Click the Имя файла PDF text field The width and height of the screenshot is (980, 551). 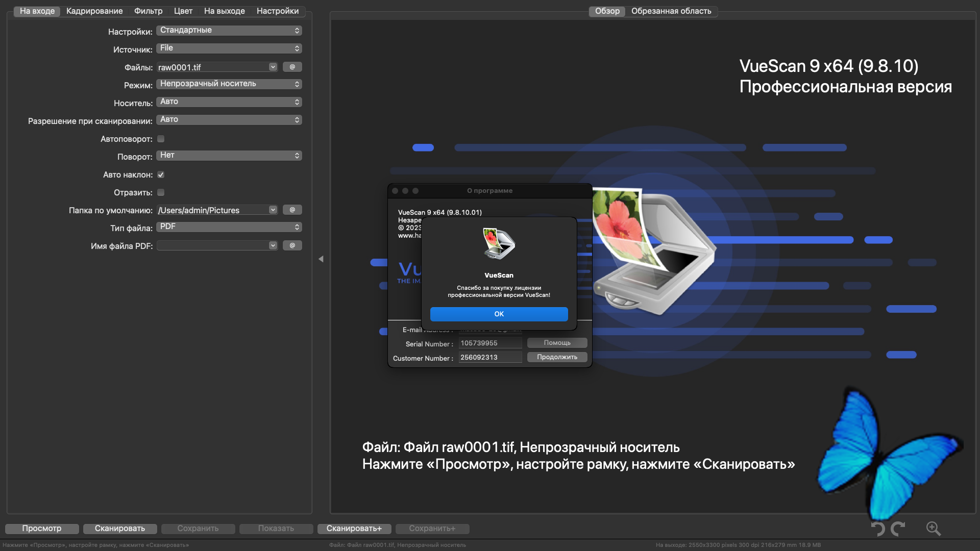pos(213,246)
